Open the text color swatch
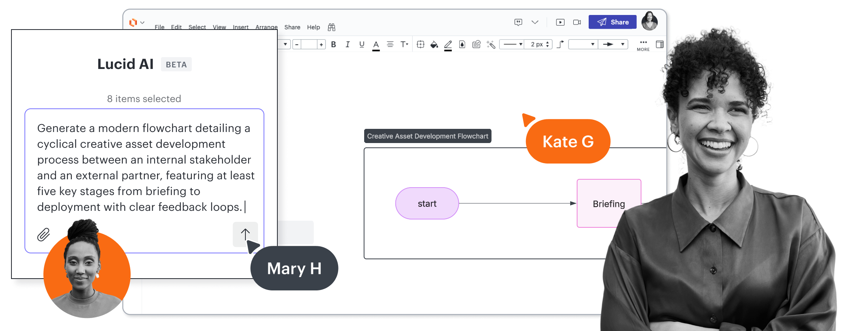868x331 pixels. click(376, 45)
